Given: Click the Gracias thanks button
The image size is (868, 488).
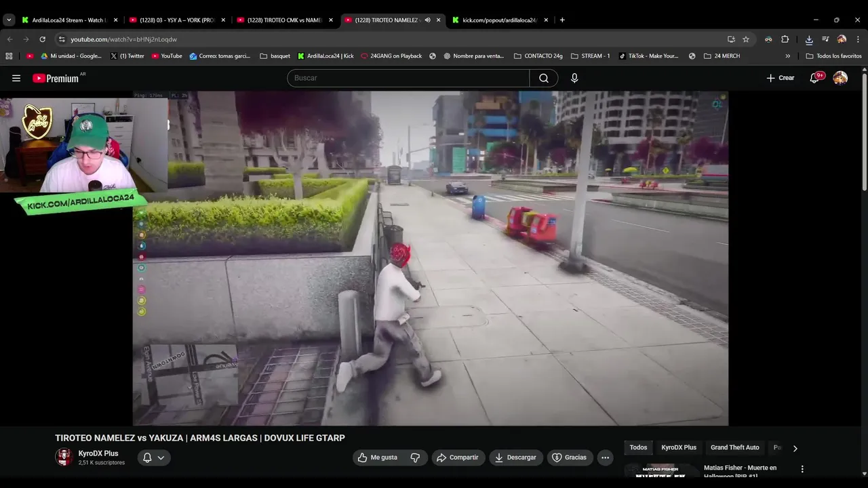Looking at the screenshot, I should (570, 457).
